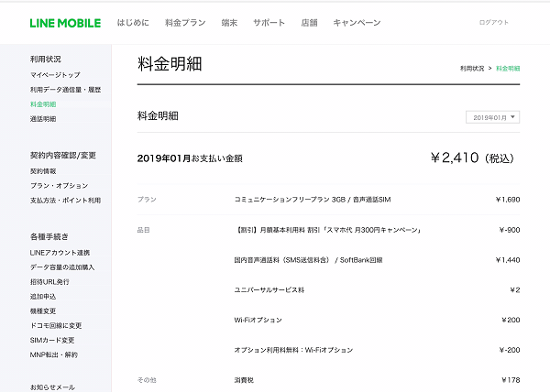Open お知らせメール in the sidebar
Viewport: 550px width, 392px height.
pos(52,387)
